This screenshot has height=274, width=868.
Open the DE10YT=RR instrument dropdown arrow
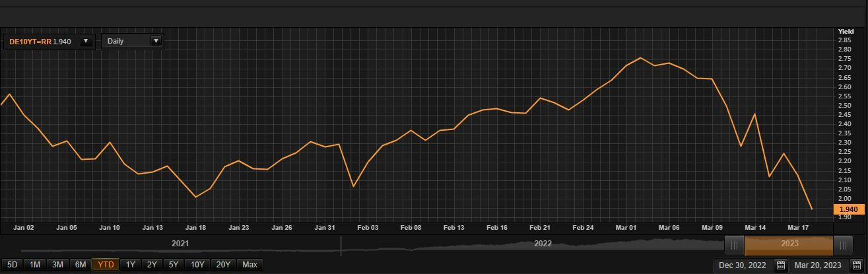pyautogui.click(x=85, y=41)
